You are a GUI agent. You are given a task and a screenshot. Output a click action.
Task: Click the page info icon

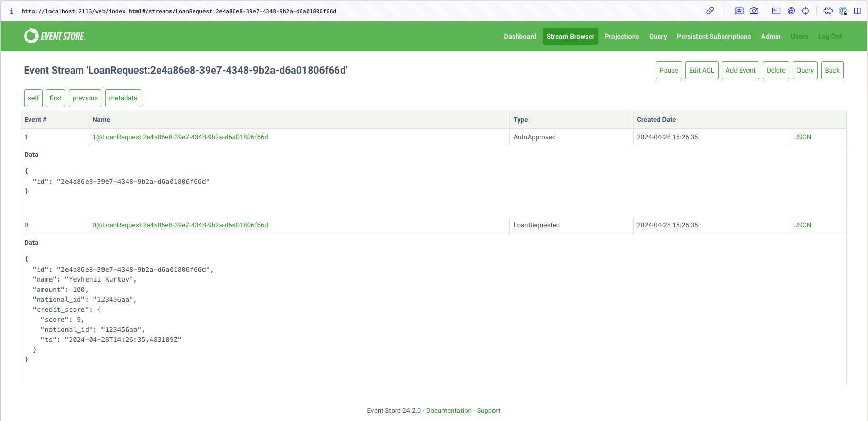click(12, 11)
